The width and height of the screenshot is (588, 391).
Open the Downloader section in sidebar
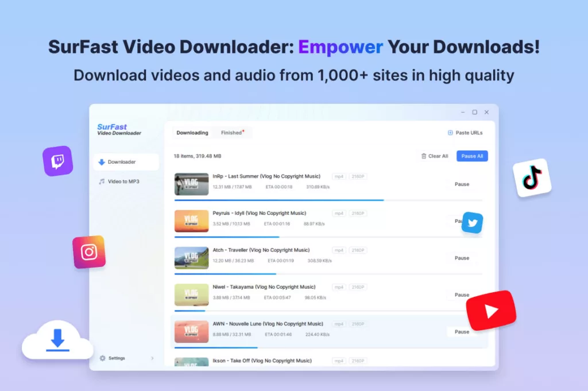[126, 162]
